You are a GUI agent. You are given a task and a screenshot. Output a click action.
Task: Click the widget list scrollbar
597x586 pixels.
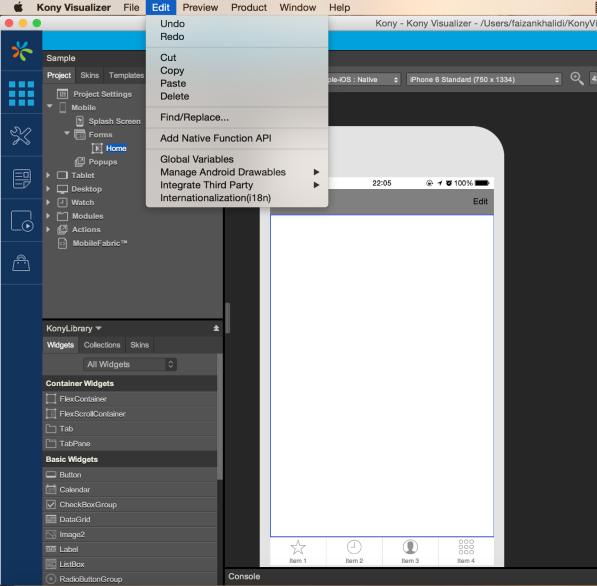[220, 417]
